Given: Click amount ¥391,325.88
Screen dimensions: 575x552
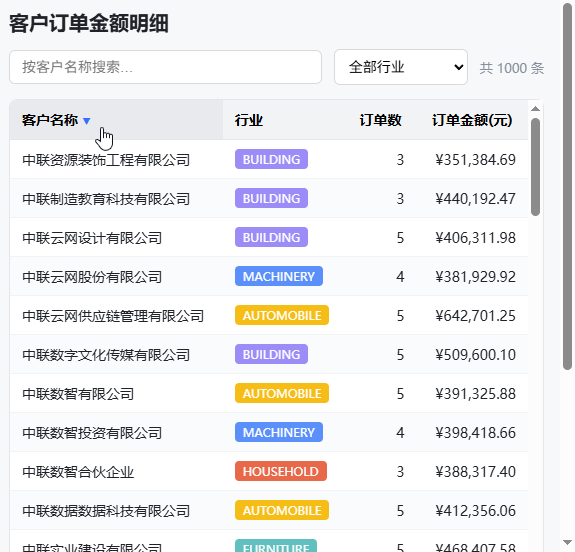Looking at the screenshot, I should click(475, 394).
